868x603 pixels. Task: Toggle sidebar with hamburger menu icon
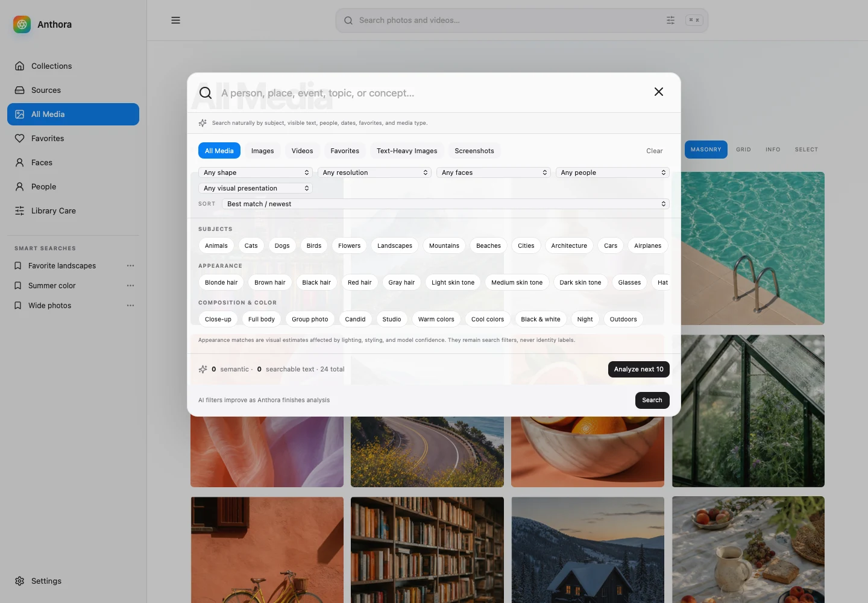[x=175, y=20]
